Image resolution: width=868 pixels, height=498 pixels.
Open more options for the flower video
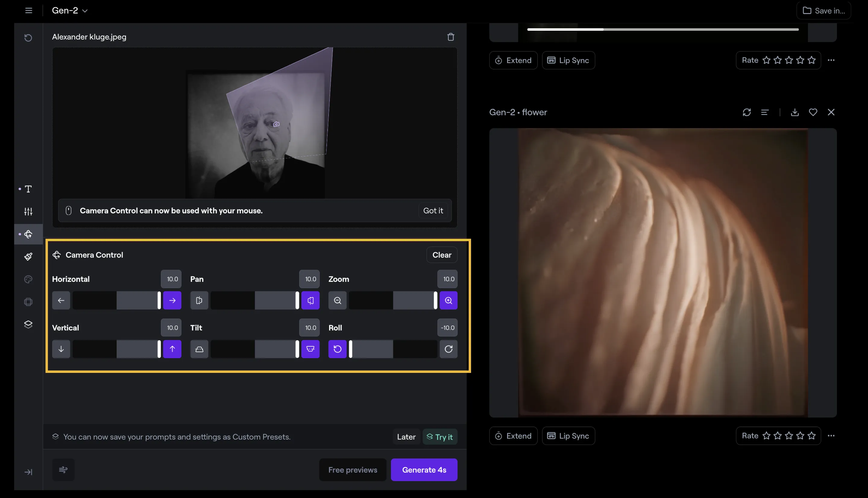[831, 436]
